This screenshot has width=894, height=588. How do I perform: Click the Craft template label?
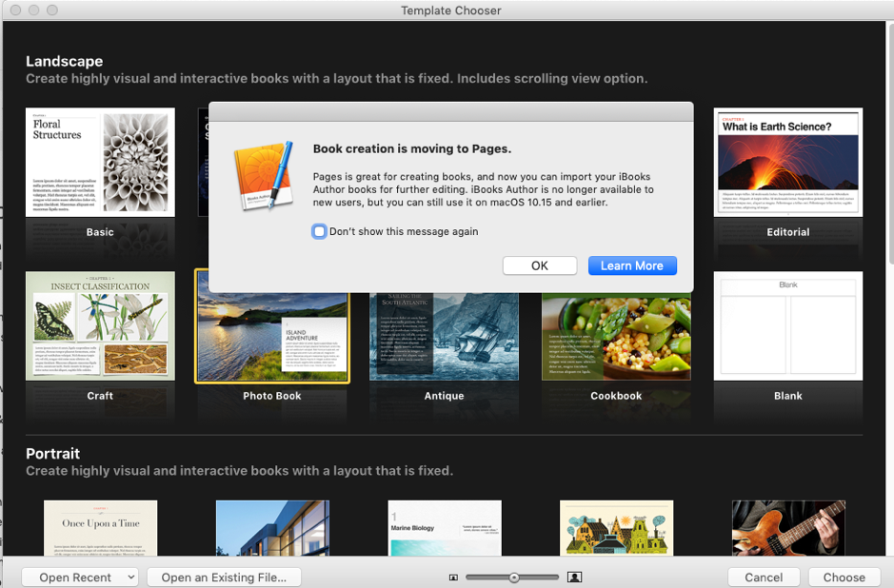tap(100, 396)
